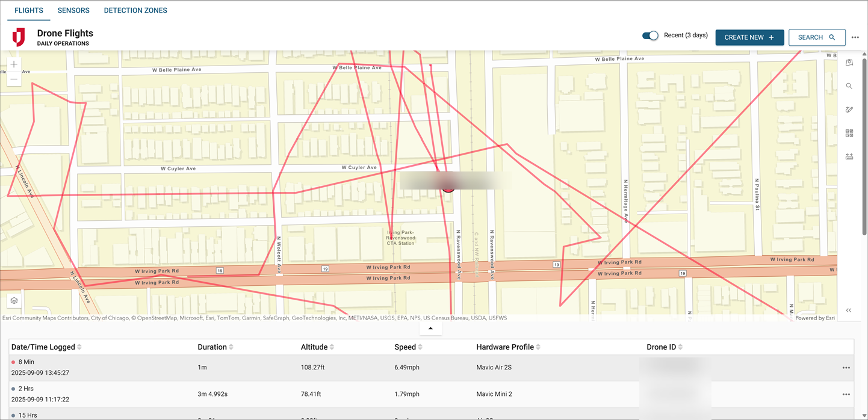This screenshot has width=868, height=420.
Task: Select the search magnifier icon on right sidebar
Action: [849, 86]
